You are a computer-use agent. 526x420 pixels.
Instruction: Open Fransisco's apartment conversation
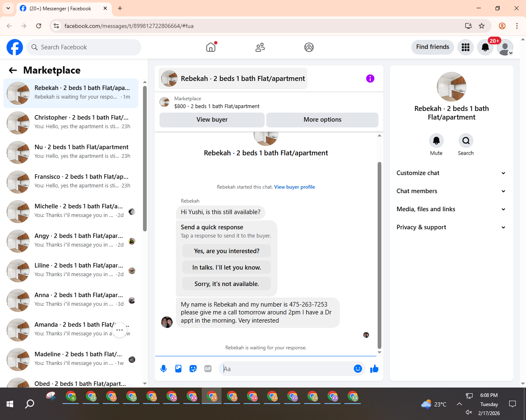(x=71, y=182)
